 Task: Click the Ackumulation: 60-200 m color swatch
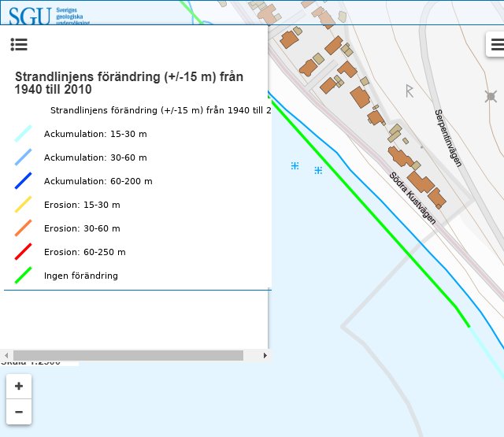pyautogui.click(x=23, y=180)
